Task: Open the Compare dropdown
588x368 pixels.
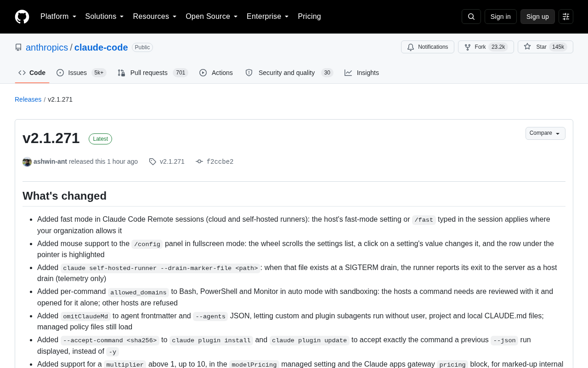Action: (x=545, y=133)
